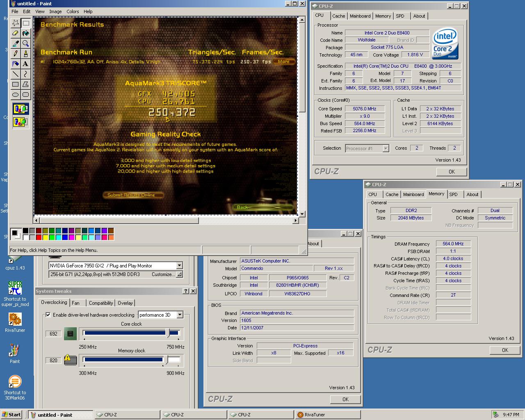Image resolution: width=525 pixels, height=420 pixels.
Task: Choose the Fill With Color bucket tool
Action: 25,33
